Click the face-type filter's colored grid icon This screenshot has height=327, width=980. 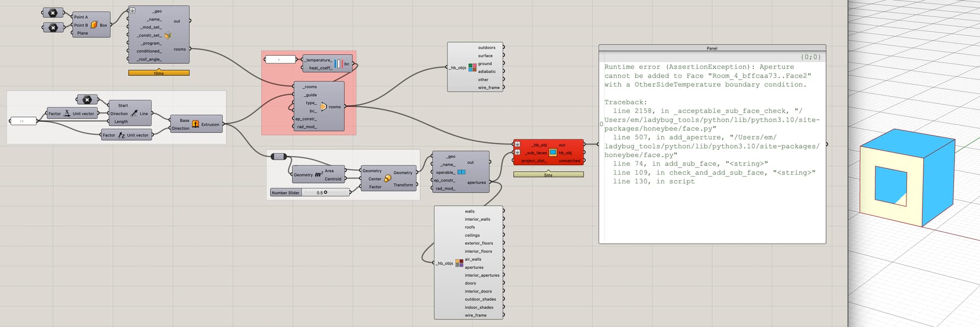(x=459, y=263)
